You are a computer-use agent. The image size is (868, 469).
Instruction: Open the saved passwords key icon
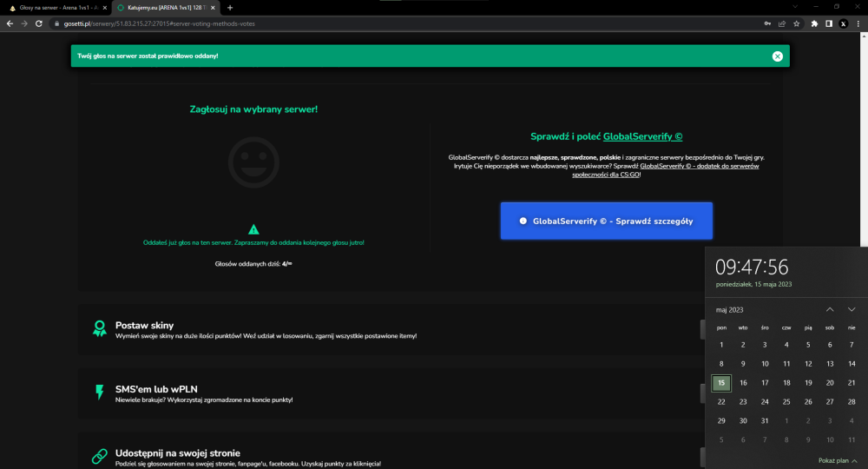767,23
